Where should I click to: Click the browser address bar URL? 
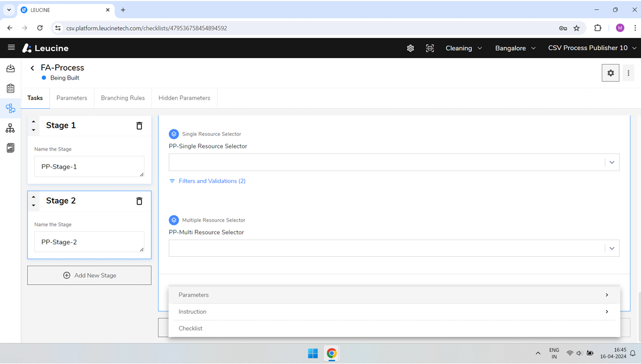[147, 28]
